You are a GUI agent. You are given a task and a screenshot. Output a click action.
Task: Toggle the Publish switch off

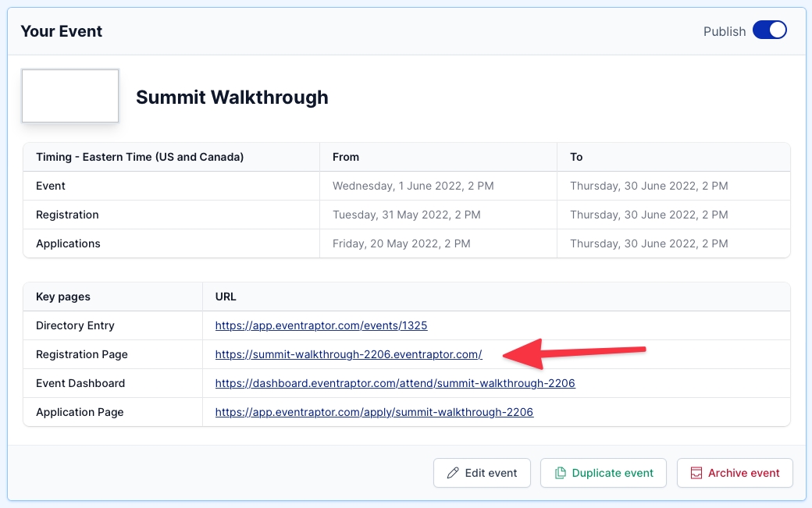[769, 31]
